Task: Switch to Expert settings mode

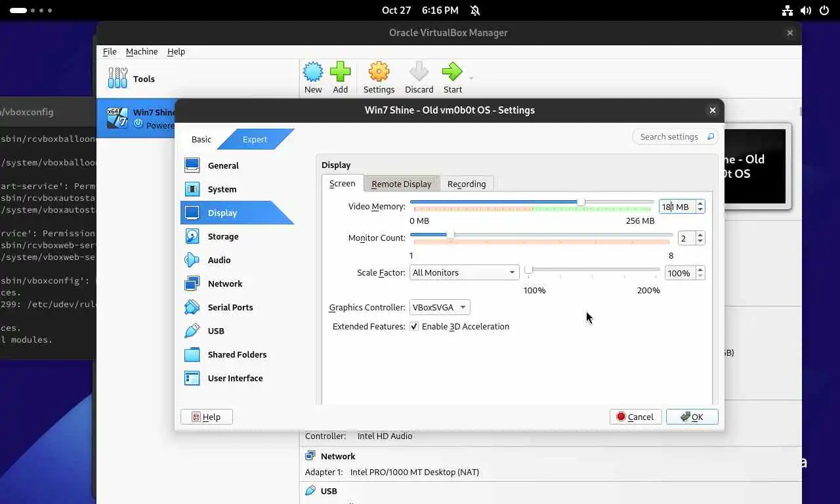Action: [255, 139]
